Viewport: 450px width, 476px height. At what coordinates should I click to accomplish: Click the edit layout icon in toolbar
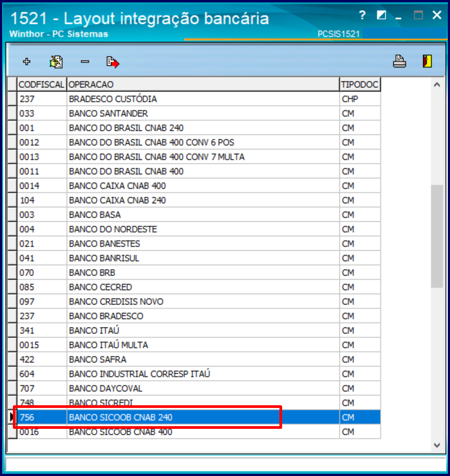pyautogui.click(x=56, y=62)
